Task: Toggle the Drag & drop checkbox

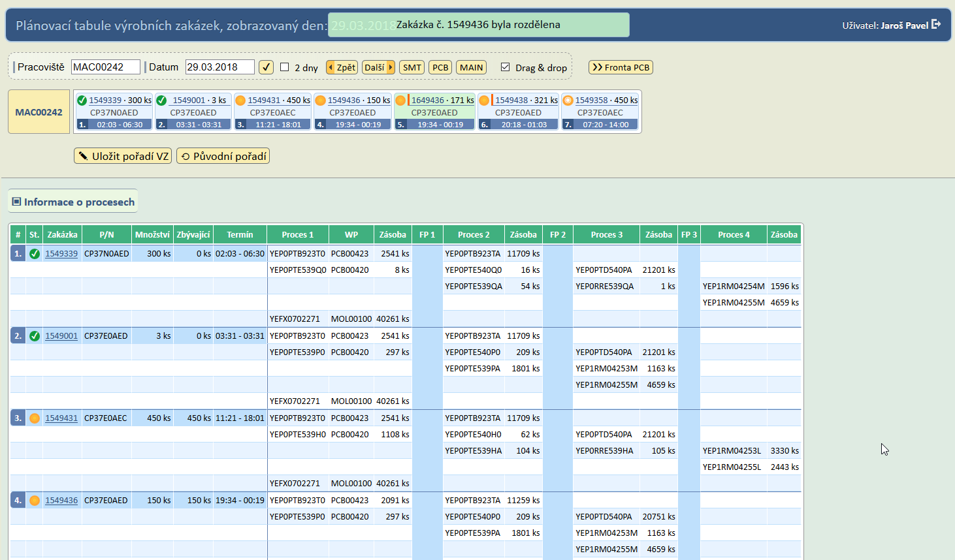Action: pyautogui.click(x=505, y=67)
